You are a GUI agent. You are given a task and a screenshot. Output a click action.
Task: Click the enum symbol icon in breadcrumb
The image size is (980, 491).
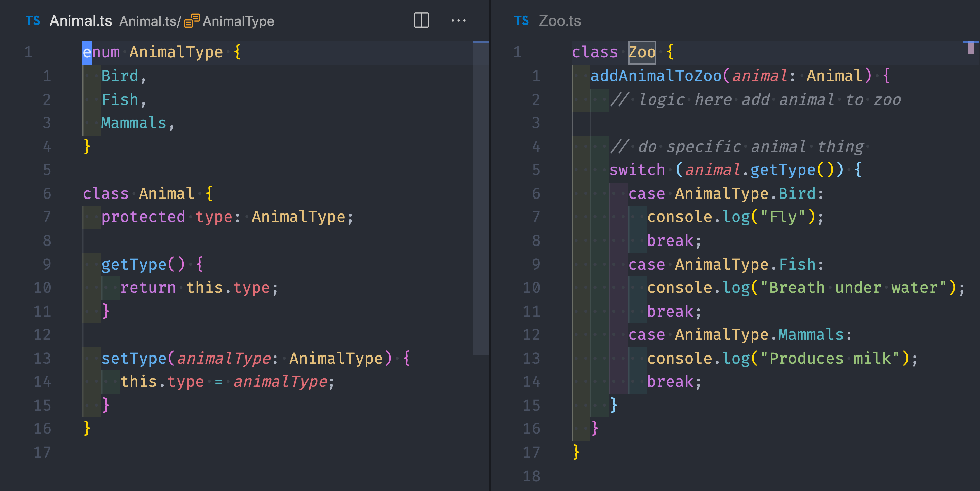[x=192, y=20]
